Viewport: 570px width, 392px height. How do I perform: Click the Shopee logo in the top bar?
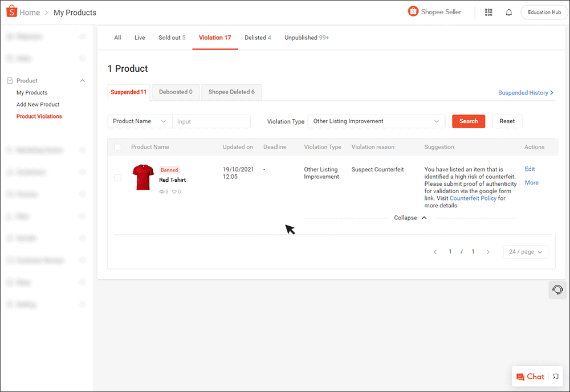10,11
